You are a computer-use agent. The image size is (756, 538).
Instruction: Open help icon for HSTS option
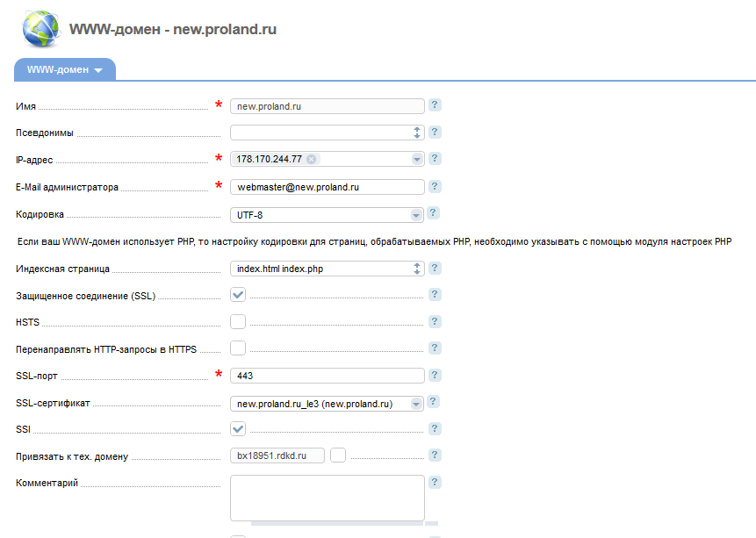click(x=435, y=322)
